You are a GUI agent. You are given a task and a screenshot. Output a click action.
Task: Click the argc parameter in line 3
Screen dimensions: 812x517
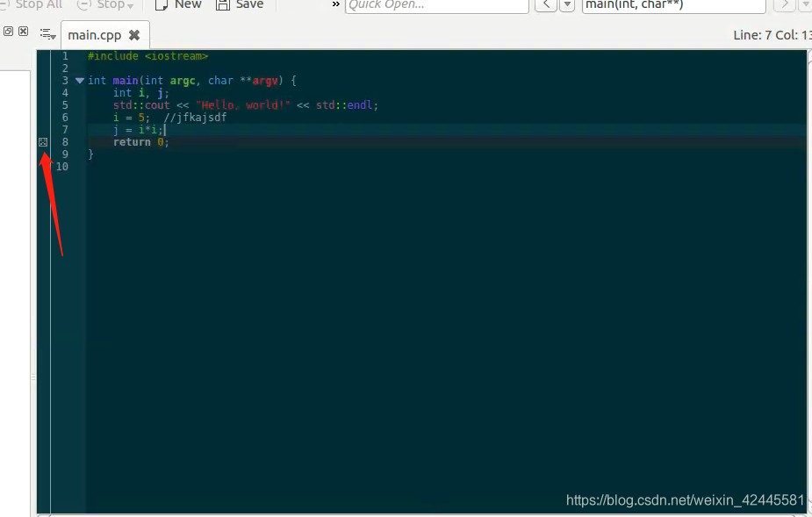tap(183, 81)
